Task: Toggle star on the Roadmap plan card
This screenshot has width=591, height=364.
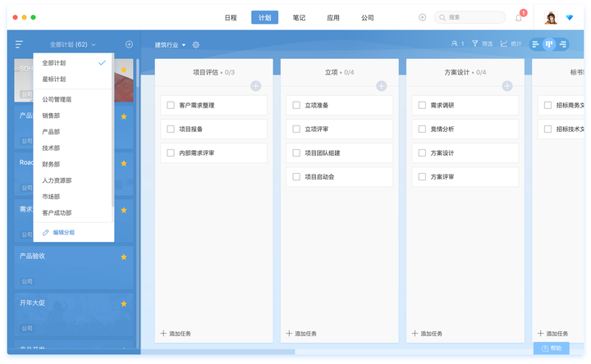Action: click(x=124, y=163)
